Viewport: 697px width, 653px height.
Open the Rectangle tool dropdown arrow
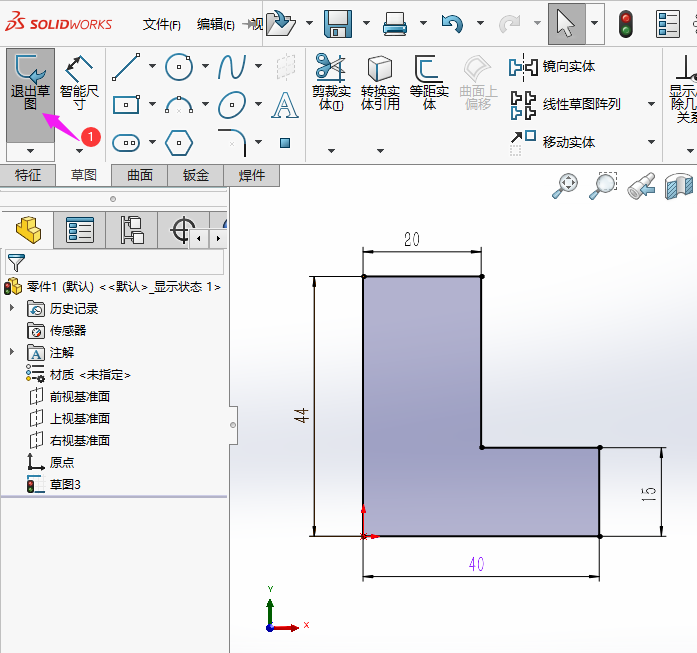pyautogui.click(x=152, y=104)
